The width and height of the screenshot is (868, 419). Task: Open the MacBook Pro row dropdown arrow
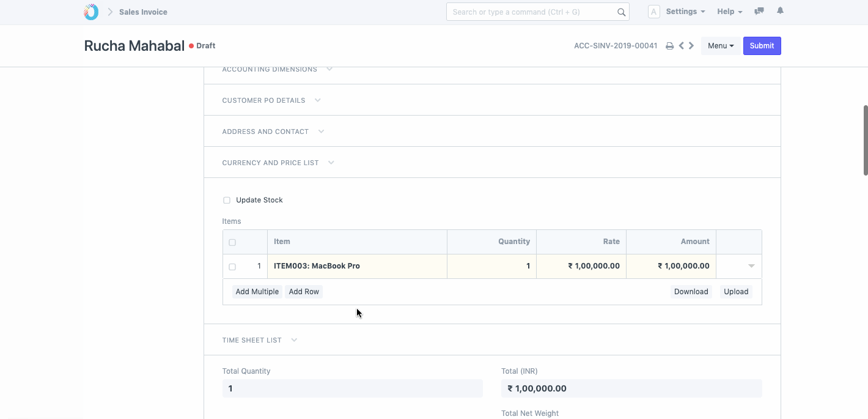[751, 266]
